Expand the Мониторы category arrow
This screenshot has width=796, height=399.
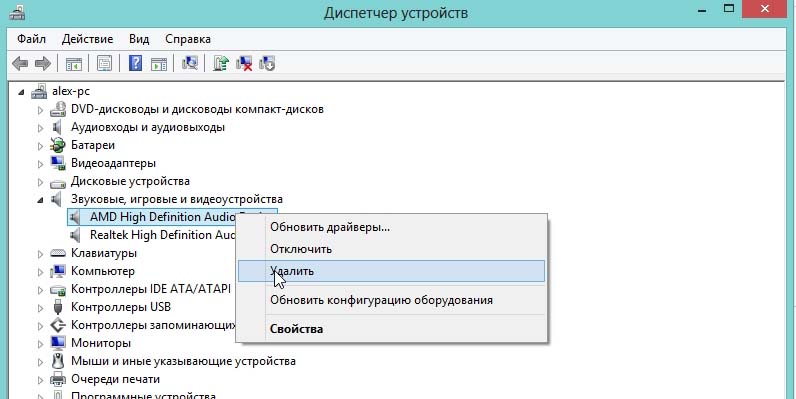41,344
